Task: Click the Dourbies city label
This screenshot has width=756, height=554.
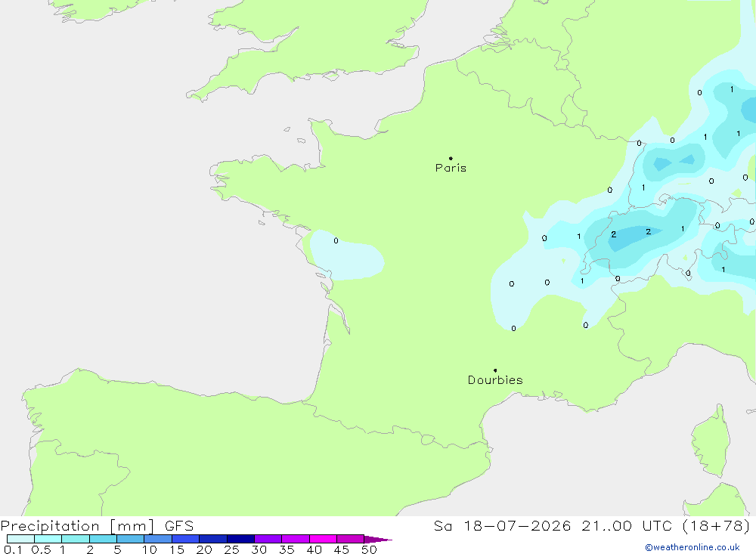Action: pos(495,380)
